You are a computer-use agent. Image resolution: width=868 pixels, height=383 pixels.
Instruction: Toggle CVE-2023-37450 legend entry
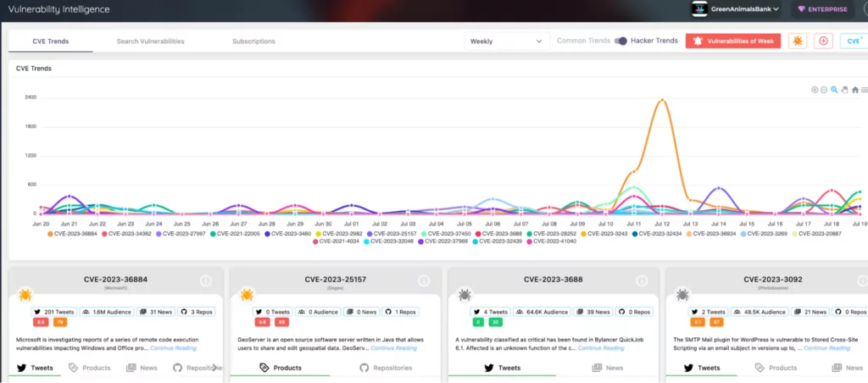pyautogui.click(x=445, y=234)
